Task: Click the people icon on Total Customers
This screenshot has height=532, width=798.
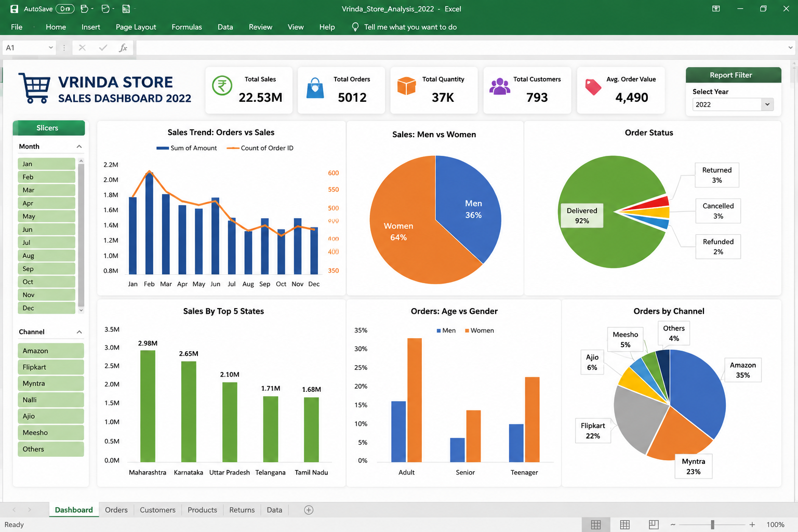Action: [x=500, y=86]
